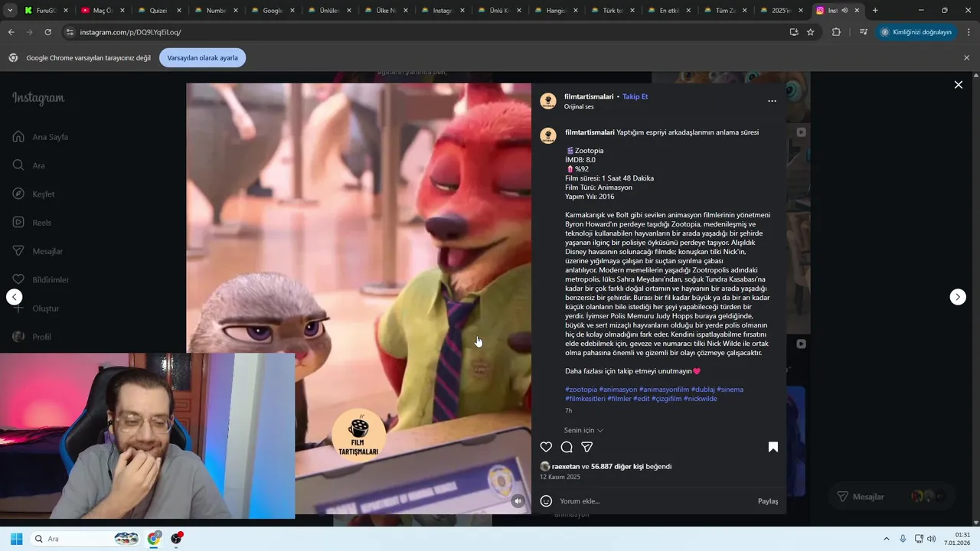The height and width of the screenshot is (551, 980).
Task: Open Bildirimler in Instagram sidebar
Action: pyautogui.click(x=41, y=279)
